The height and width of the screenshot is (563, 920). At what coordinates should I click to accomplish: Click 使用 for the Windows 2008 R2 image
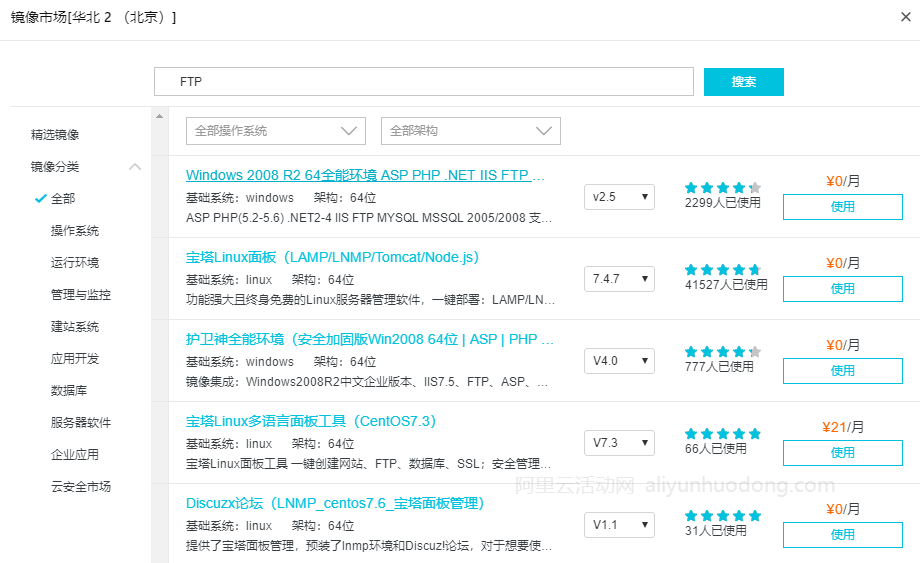click(x=843, y=207)
